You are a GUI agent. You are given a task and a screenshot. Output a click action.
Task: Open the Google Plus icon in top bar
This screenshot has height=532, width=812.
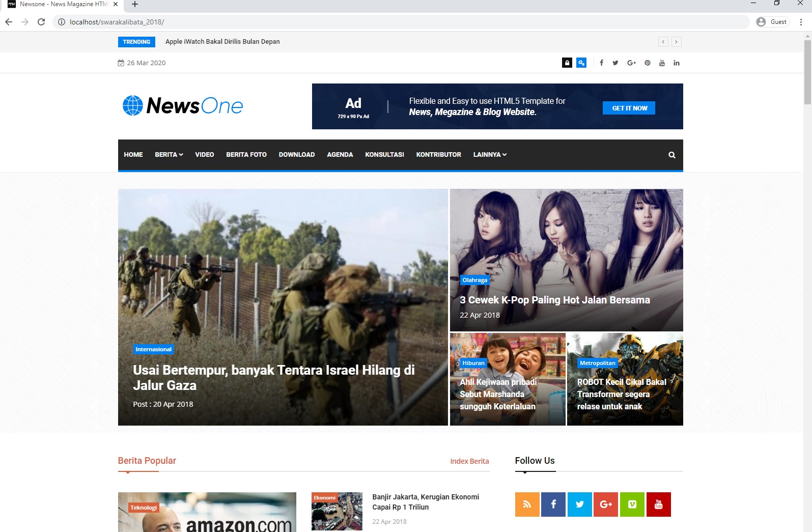pyautogui.click(x=632, y=63)
